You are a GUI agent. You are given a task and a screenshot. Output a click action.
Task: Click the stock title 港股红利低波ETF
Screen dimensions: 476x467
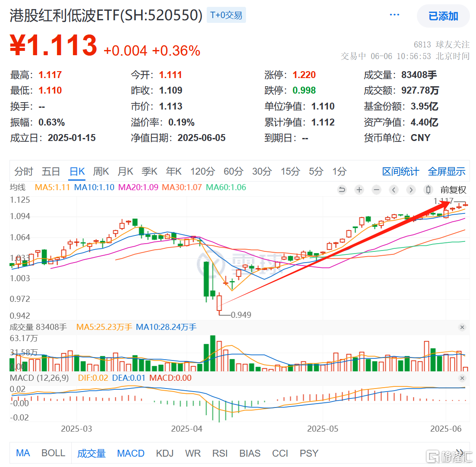(x=106, y=15)
